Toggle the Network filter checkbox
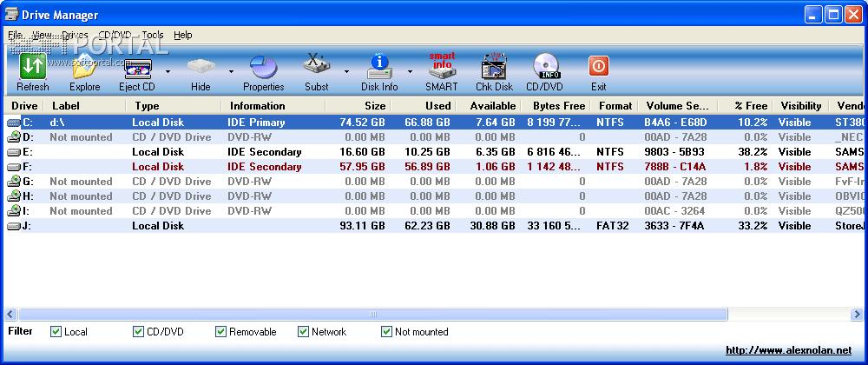The height and width of the screenshot is (365, 868). [x=303, y=332]
